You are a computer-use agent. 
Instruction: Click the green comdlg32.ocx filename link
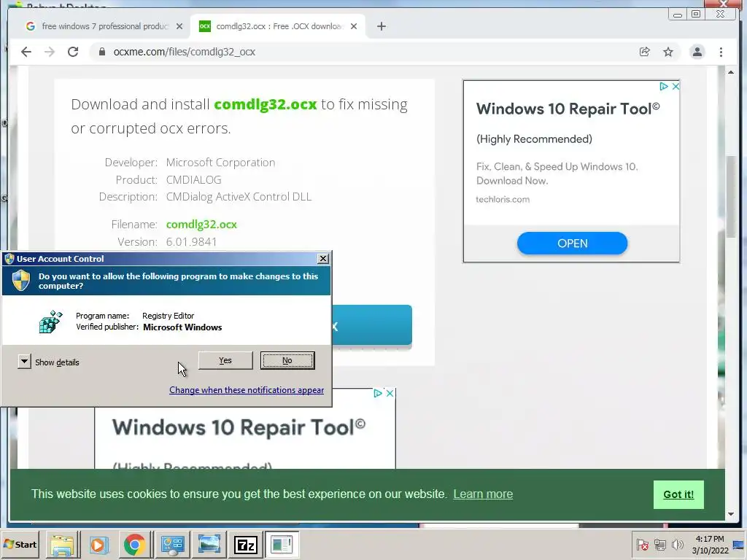pyautogui.click(x=201, y=225)
